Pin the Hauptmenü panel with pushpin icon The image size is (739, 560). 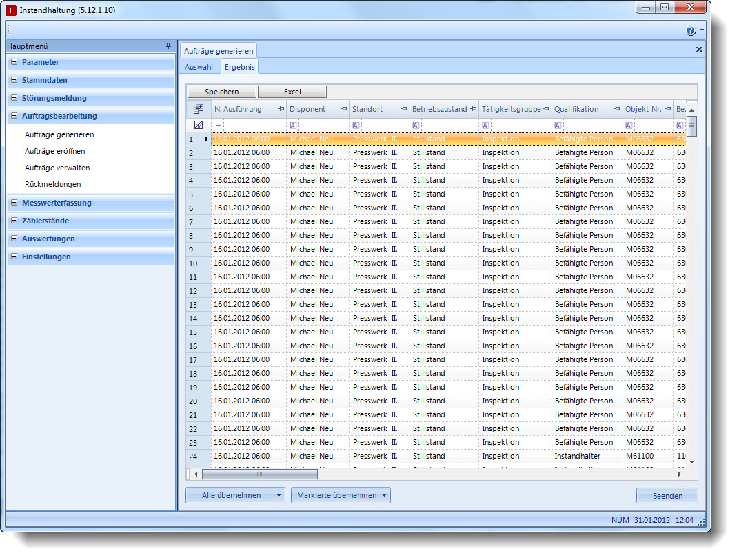pos(169,46)
